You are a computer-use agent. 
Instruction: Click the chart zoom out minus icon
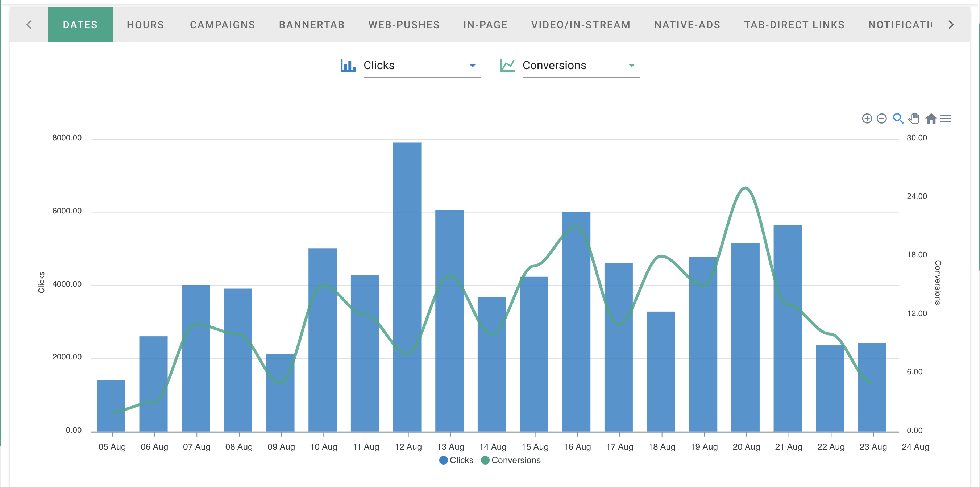coord(881,119)
